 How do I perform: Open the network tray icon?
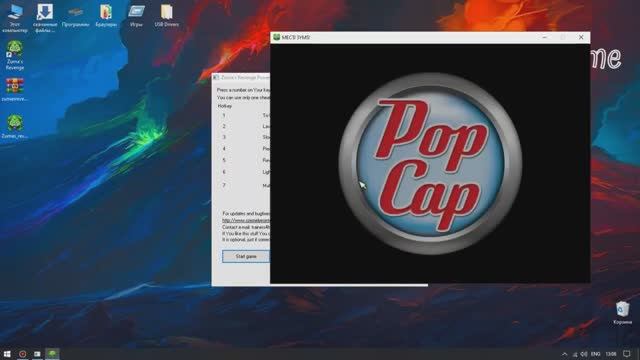pos(575,354)
